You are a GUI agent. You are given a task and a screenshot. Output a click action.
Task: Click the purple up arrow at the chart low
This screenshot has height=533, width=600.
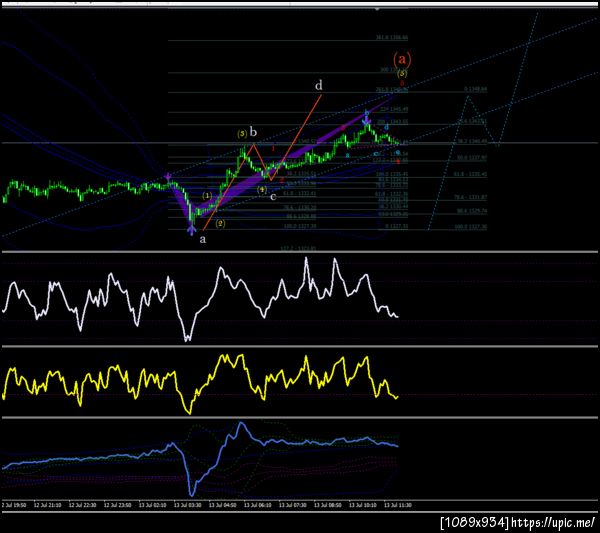point(191,229)
